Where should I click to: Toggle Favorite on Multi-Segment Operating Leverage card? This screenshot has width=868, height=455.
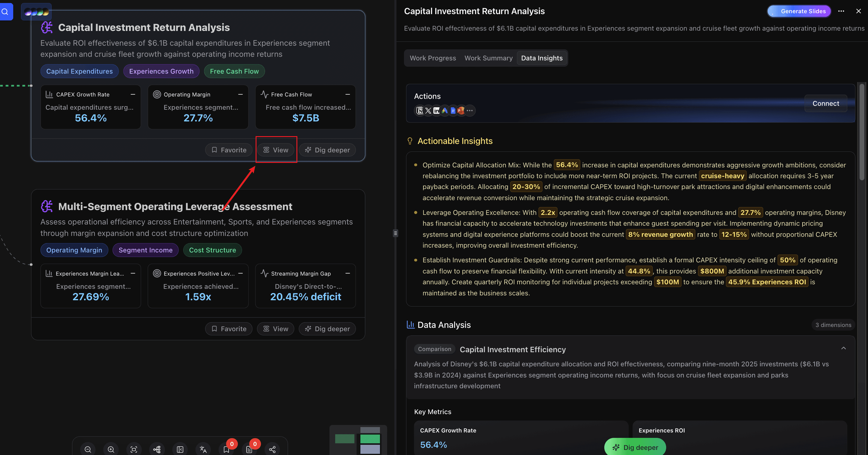229,328
